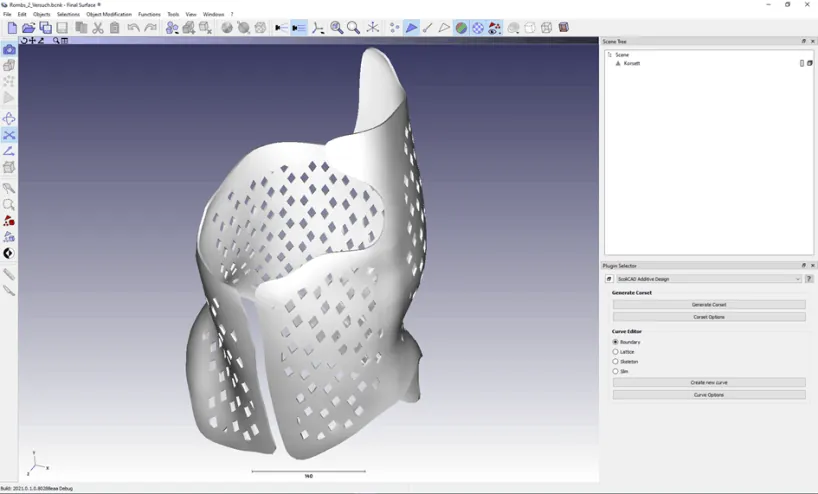Screen dimensions: 818x494
Task: Open the File menu
Action: (x=7, y=14)
